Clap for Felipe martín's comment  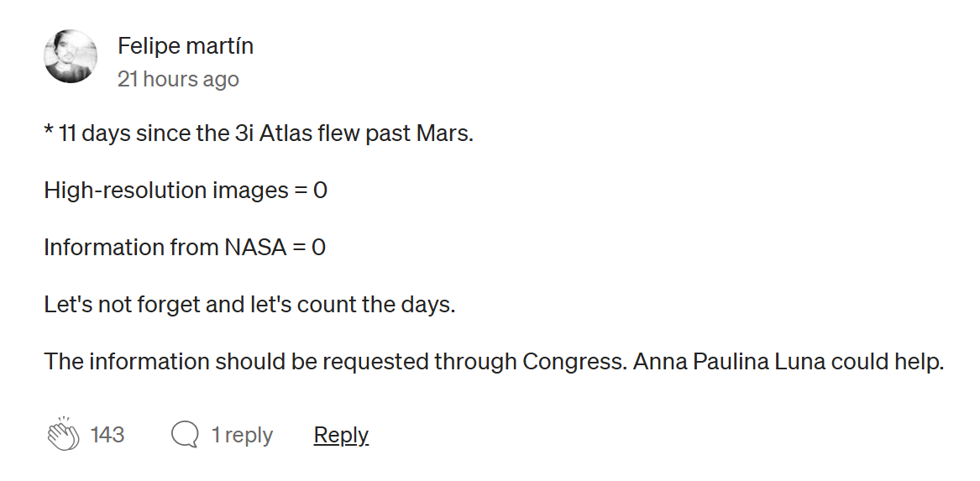pos(63,435)
